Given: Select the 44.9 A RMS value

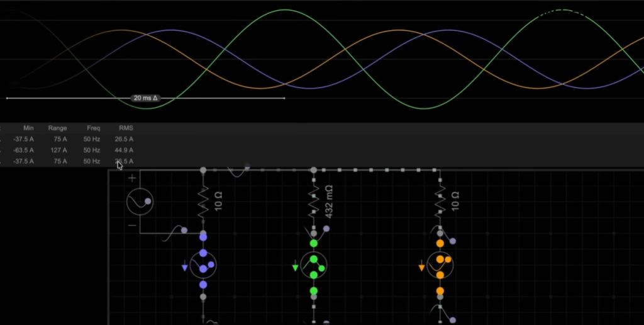Looking at the screenshot, I should [x=124, y=151].
